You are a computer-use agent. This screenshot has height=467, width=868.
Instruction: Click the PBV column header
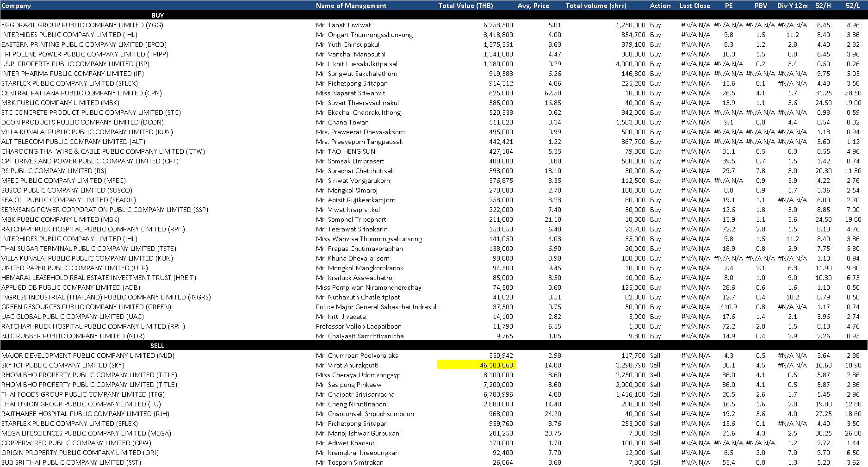coord(761,6)
